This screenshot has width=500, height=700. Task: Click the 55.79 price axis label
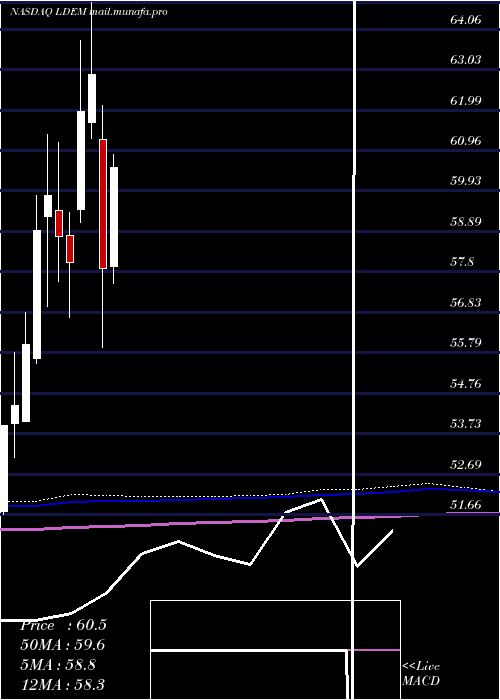click(x=466, y=342)
